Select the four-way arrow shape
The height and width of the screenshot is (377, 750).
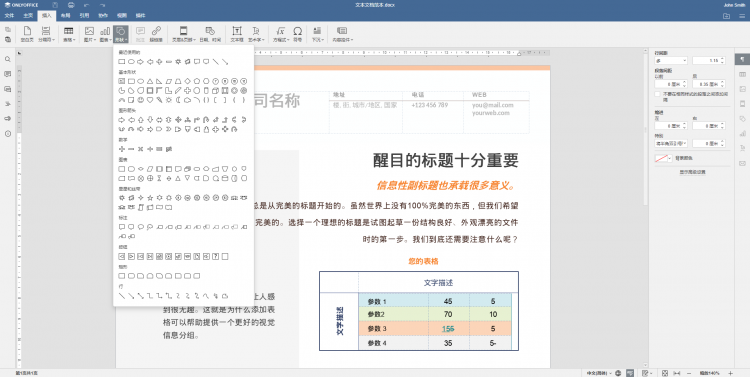178,120
